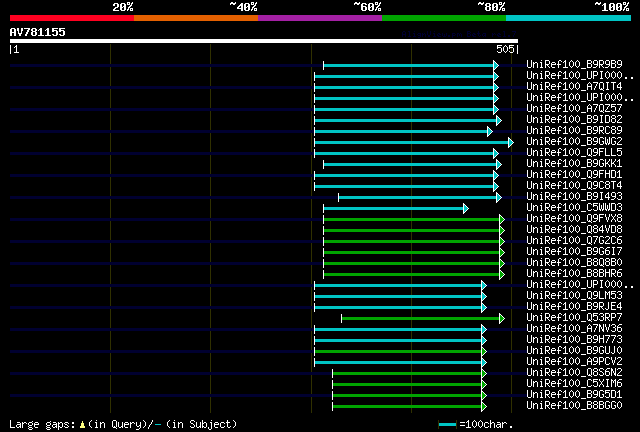Screen dimensions: 640x432
Task: Open hit UniRef100_A7QIT4
Action: tap(574, 86)
